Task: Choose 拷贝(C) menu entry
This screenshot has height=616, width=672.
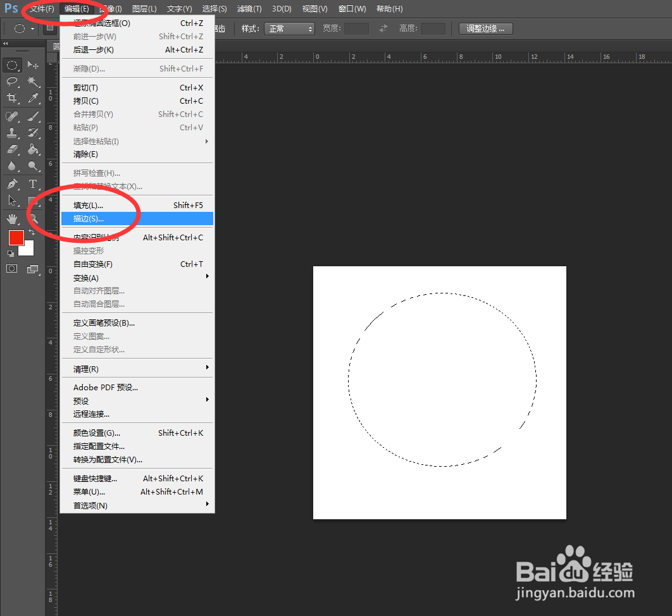Action: (137, 101)
